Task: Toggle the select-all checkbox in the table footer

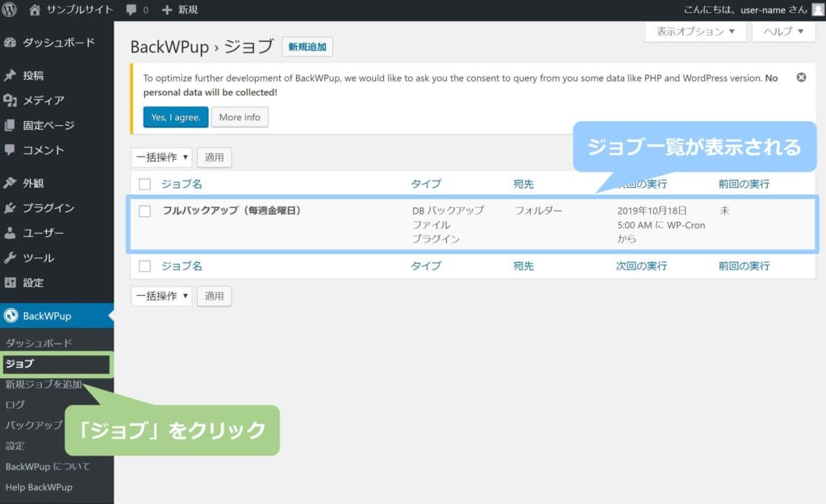Action: [x=145, y=266]
